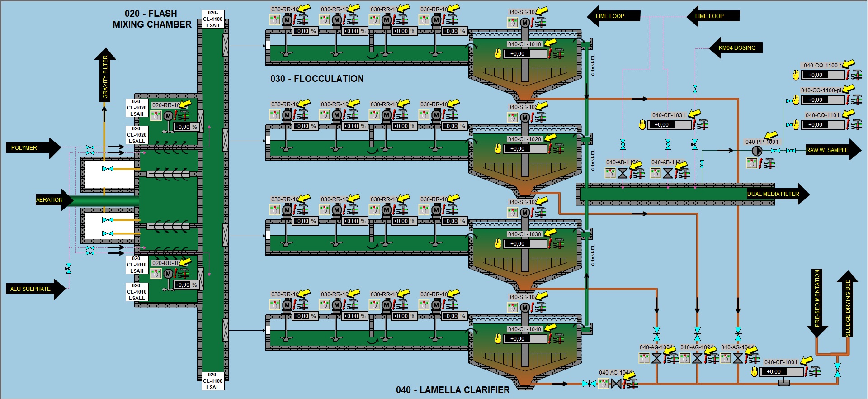Toggle manual hand icon for 040-CF-1001
The image size is (868, 399).
coord(754,372)
